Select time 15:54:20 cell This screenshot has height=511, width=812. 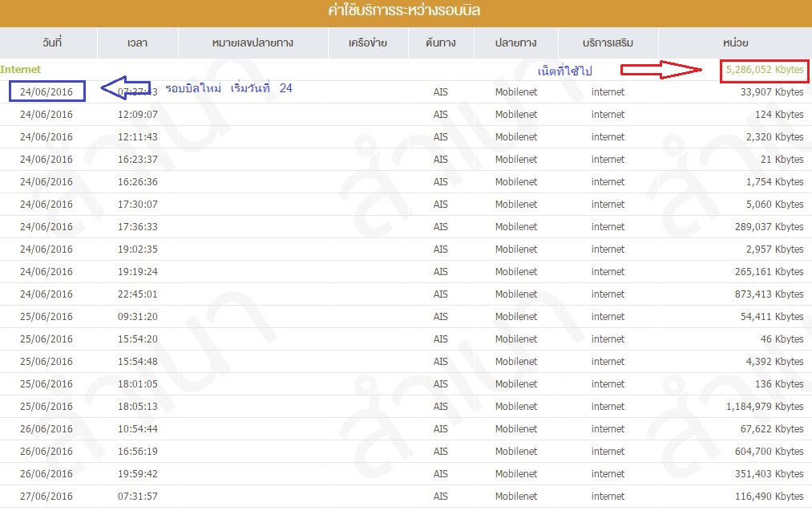point(138,339)
